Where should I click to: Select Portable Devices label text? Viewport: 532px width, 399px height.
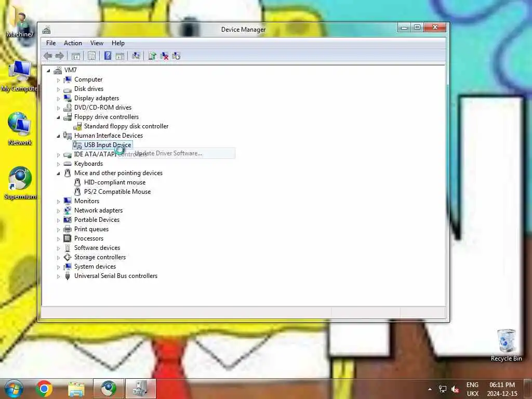pos(97,220)
